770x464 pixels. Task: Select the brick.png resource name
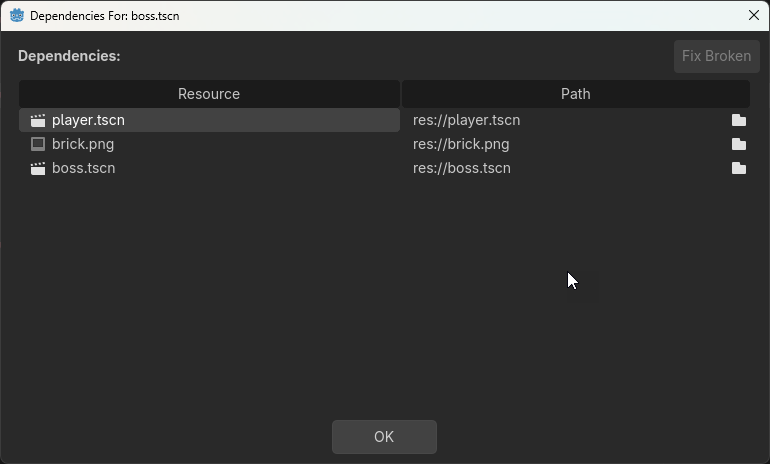click(x=83, y=144)
